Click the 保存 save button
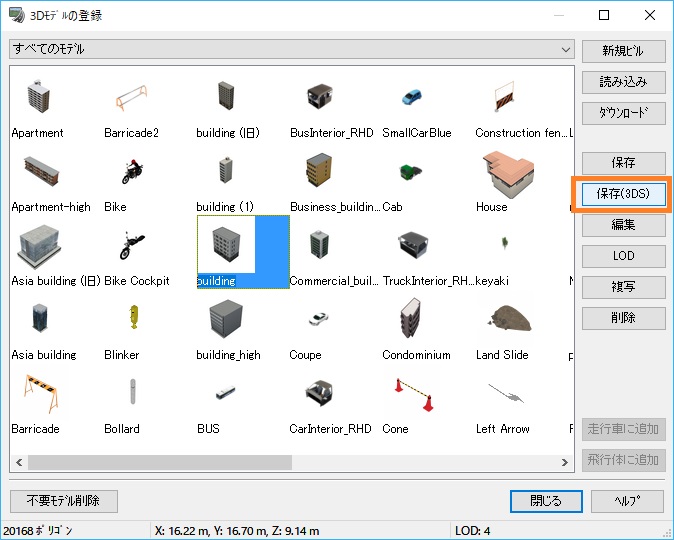674x540 pixels. coord(624,163)
